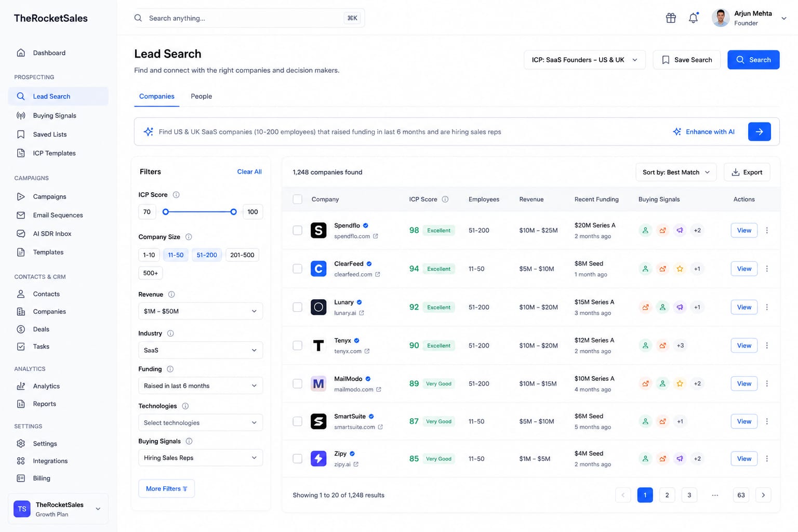Open ClearFeed external link icon
Screen dimensions: 798x532
(378, 274)
